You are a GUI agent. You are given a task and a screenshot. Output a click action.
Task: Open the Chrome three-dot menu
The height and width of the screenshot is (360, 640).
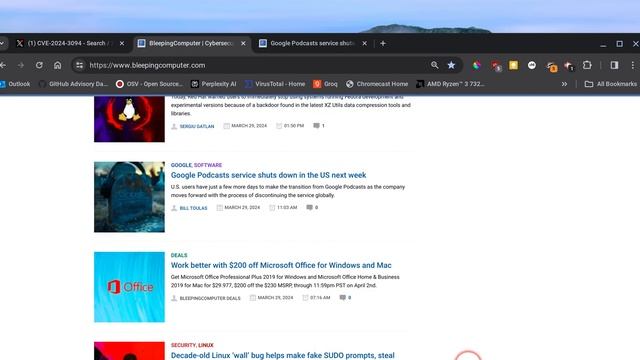pyautogui.click(x=633, y=65)
